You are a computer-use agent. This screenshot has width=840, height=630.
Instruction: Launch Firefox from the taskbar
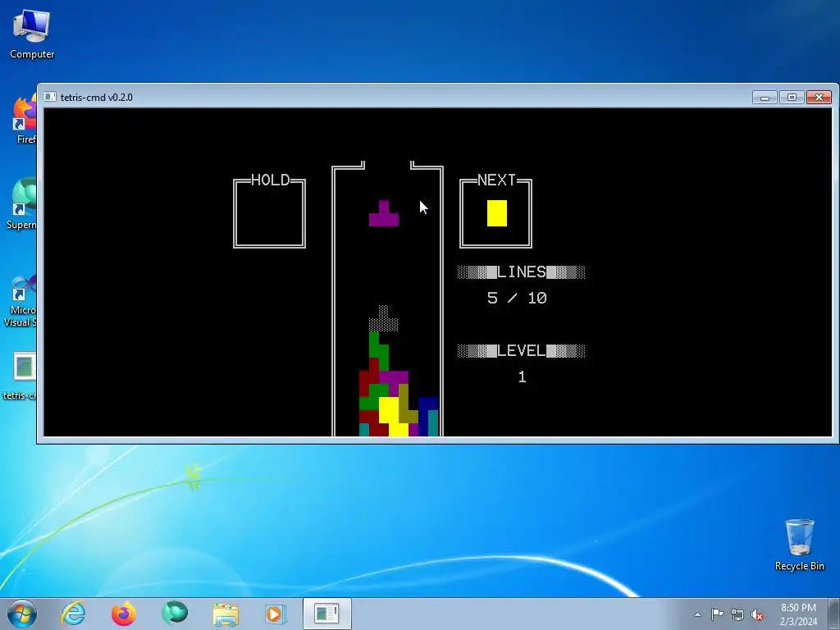tap(124, 614)
